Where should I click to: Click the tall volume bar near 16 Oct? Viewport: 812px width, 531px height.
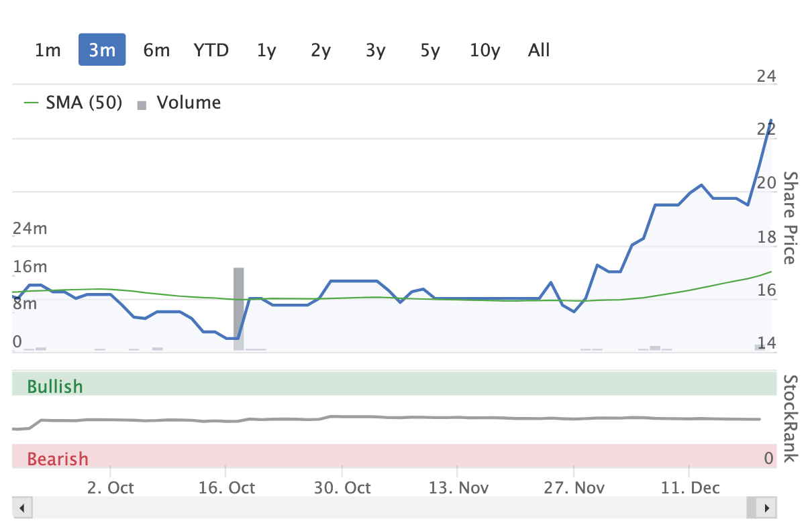238,308
